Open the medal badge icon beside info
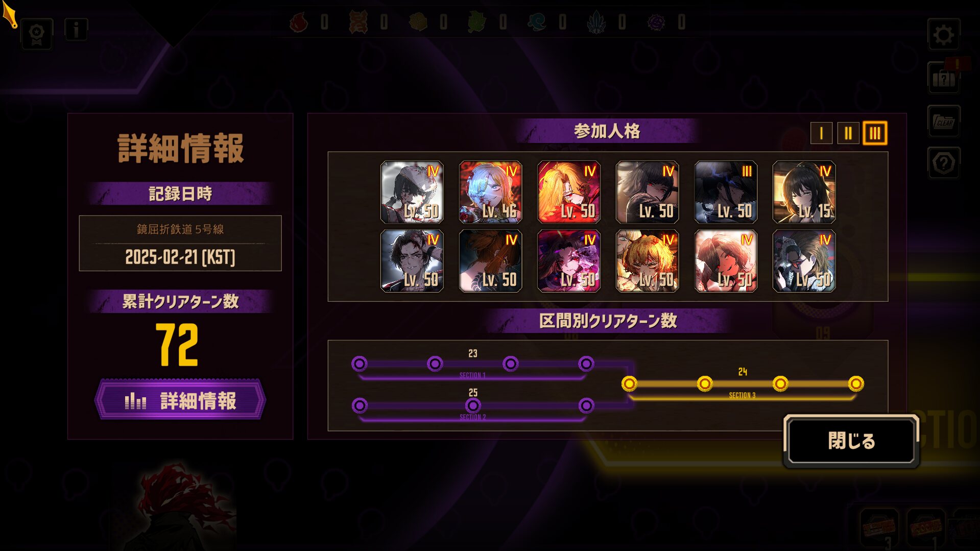Screen dimensions: 980x551 coord(37,34)
